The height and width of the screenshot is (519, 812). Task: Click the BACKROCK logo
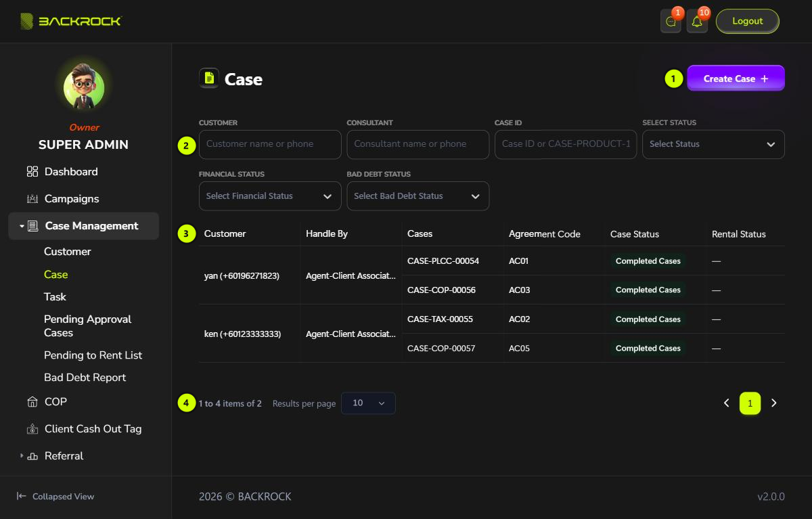tap(70, 21)
